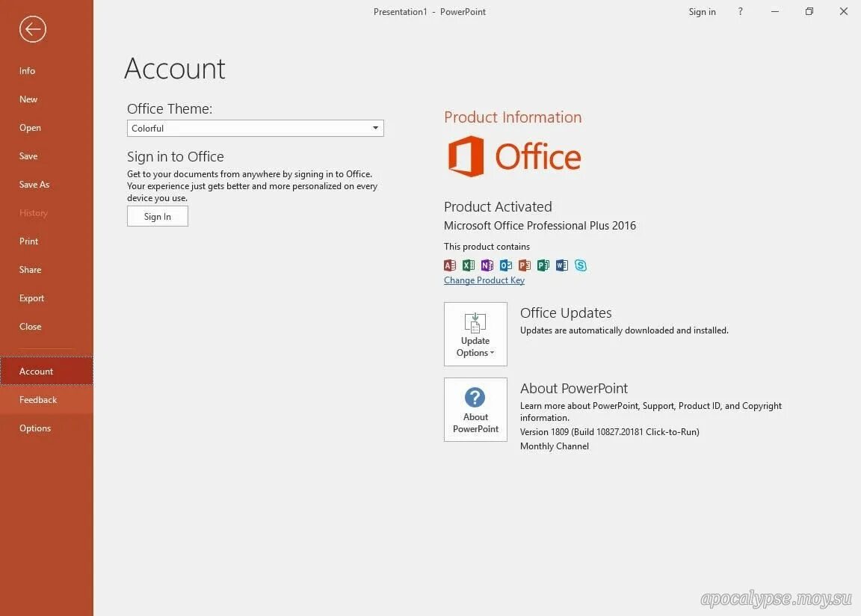861x616 pixels.
Task: Click the grayed-out History item
Action: pyautogui.click(x=46, y=213)
